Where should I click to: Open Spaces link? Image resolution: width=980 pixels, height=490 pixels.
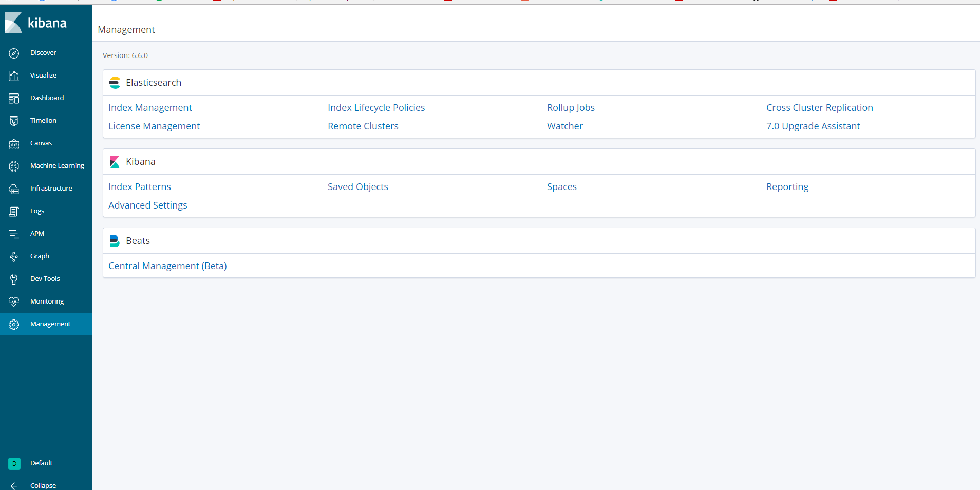(x=562, y=187)
